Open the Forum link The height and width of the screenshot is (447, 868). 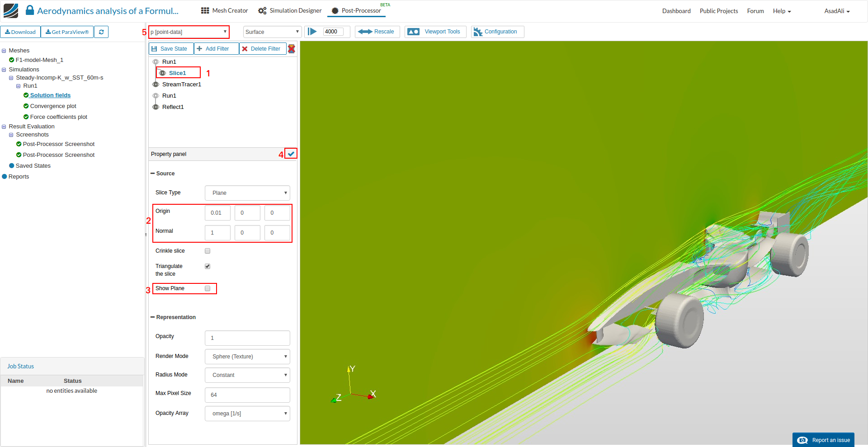point(755,11)
